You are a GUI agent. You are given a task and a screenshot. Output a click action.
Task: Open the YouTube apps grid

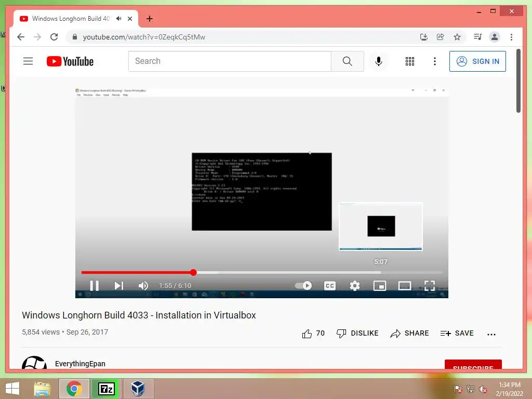pos(410,61)
